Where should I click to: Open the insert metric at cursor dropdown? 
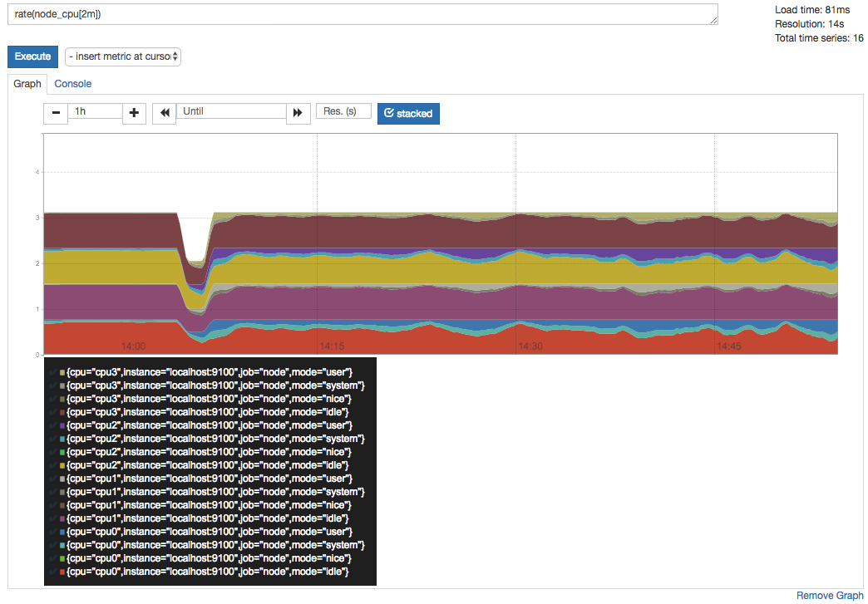(123, 56)
